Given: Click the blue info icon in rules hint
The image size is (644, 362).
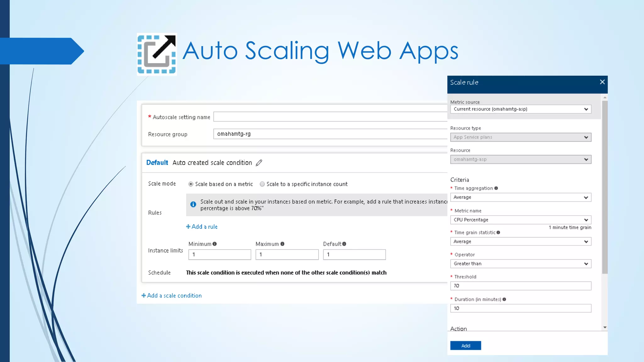Looking at the screenshot, I should point(193,204).
